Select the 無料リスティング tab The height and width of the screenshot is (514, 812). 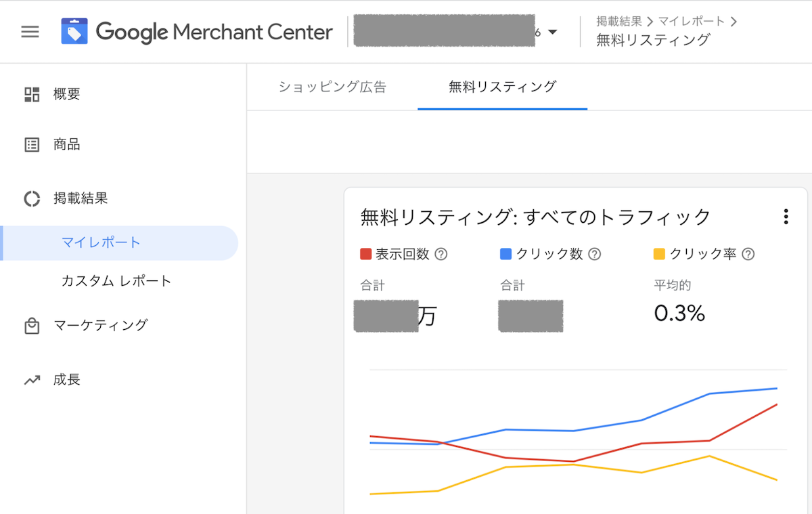502,87
